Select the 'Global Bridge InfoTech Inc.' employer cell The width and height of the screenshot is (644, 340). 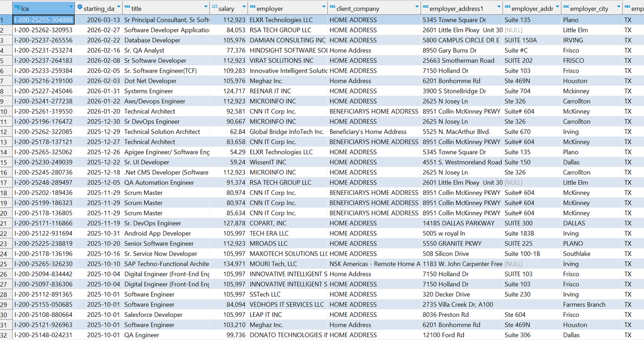click(287, 132)
